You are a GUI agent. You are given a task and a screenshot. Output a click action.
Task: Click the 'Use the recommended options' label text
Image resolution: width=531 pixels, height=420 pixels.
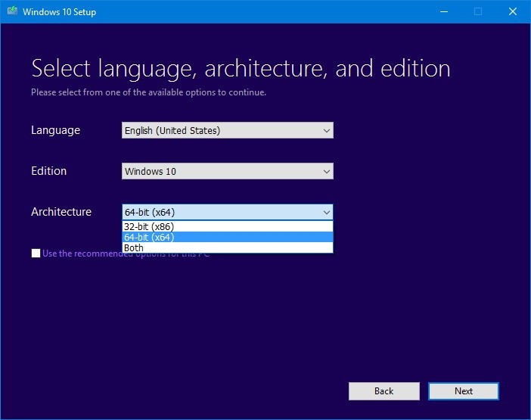[x=126, y=254]
